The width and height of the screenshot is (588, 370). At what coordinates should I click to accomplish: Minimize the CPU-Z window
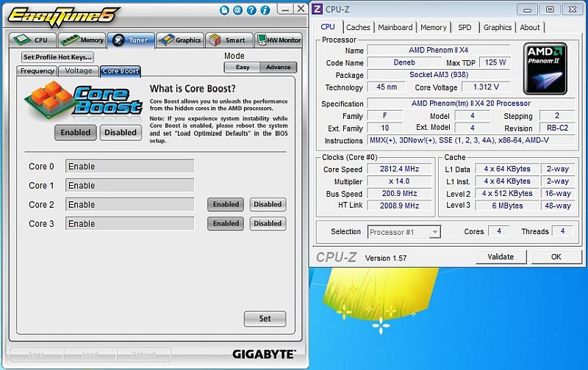click(x=527, y=10)
